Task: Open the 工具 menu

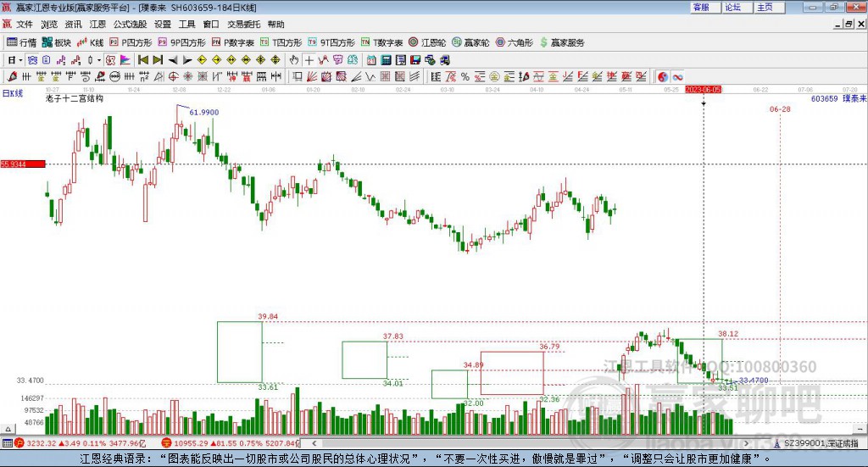Action: click(x=187, y=25)
